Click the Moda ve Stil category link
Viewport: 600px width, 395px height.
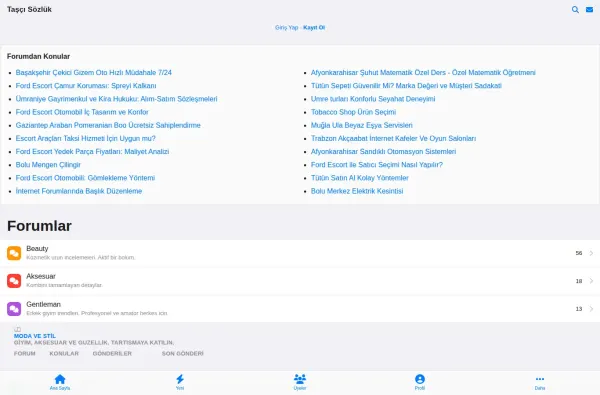click(35, 336)
